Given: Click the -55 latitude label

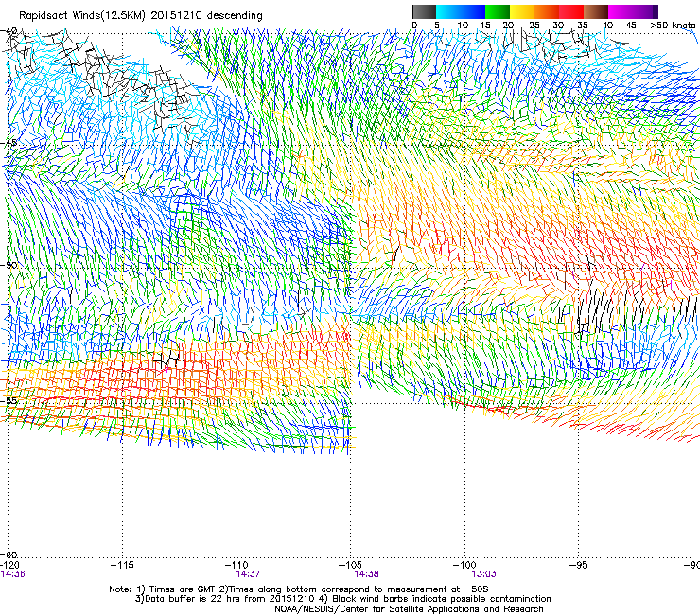Looking at the screenshot, I should pyautogui.click(x=9, y=400).
